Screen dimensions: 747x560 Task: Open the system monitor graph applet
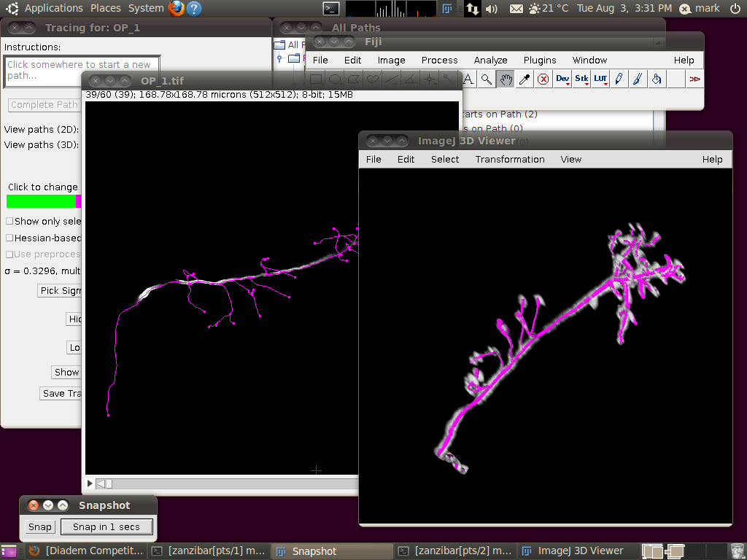391,9
